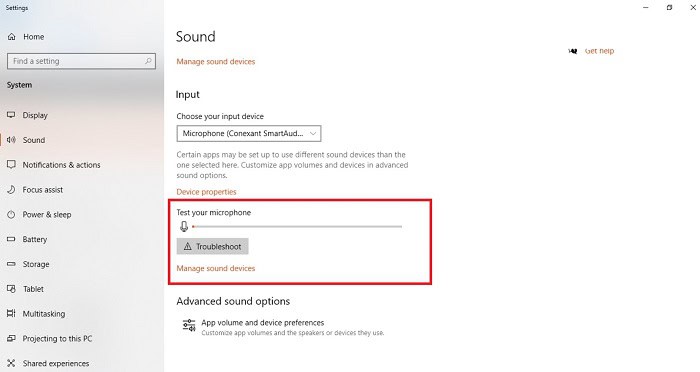Open Projecting to this PC settings
The image size is (700, 372).
tap(57, 339)
